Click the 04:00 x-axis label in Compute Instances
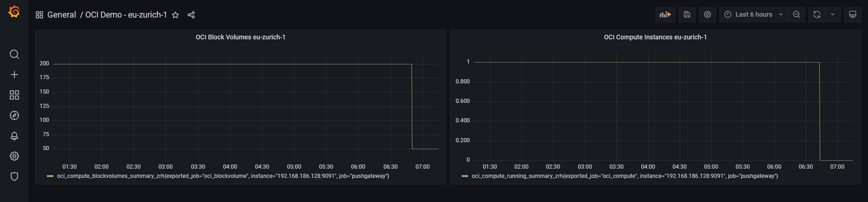 (x=648, y=167)
